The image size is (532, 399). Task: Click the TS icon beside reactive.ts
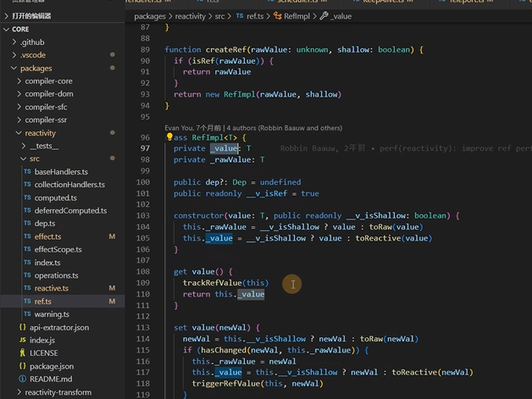tap(27, 288)
